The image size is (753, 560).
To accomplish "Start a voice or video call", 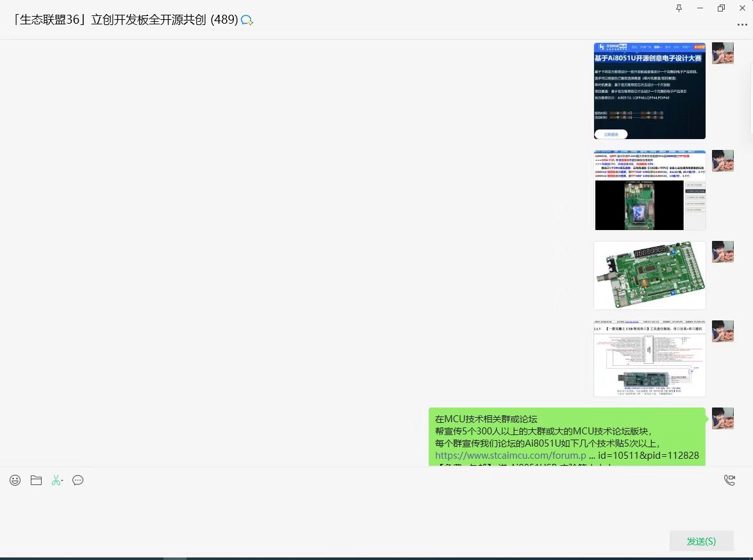I will [x=729, y=481].
